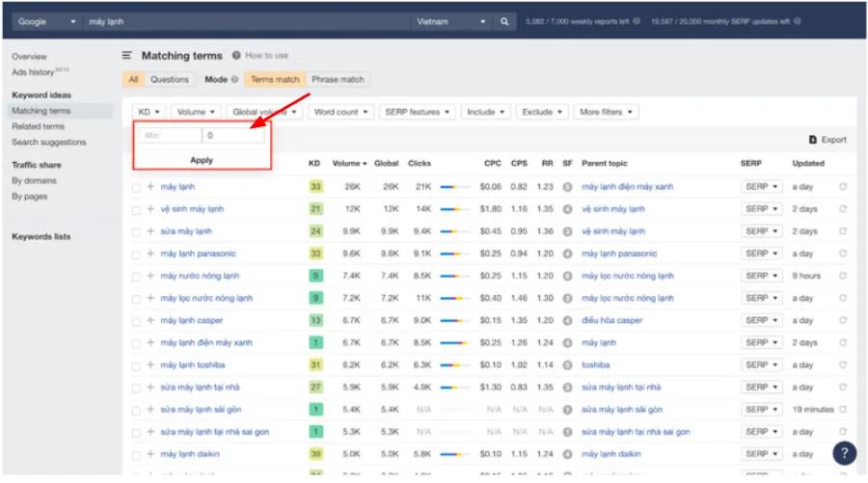
Task: Click the Apply button in KD filter
Action: coord(202,160)
